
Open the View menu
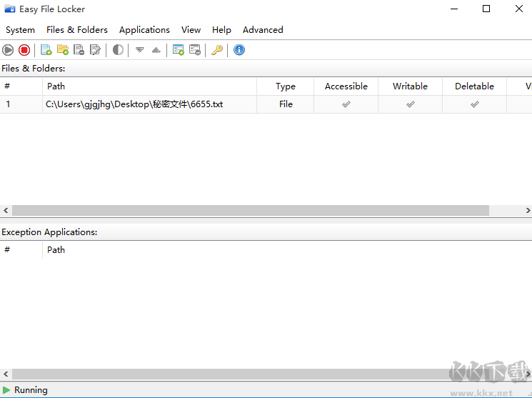pyautogui.click(x=191, y=30)
